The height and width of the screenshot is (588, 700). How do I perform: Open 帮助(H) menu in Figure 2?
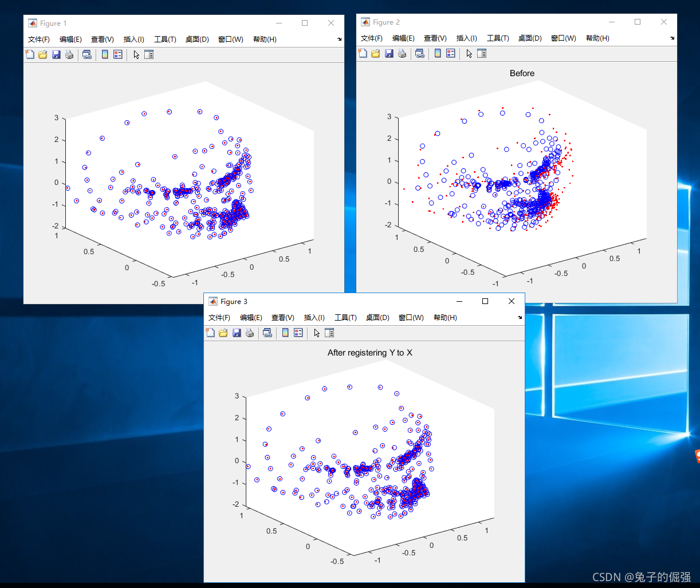click(597, 38)
